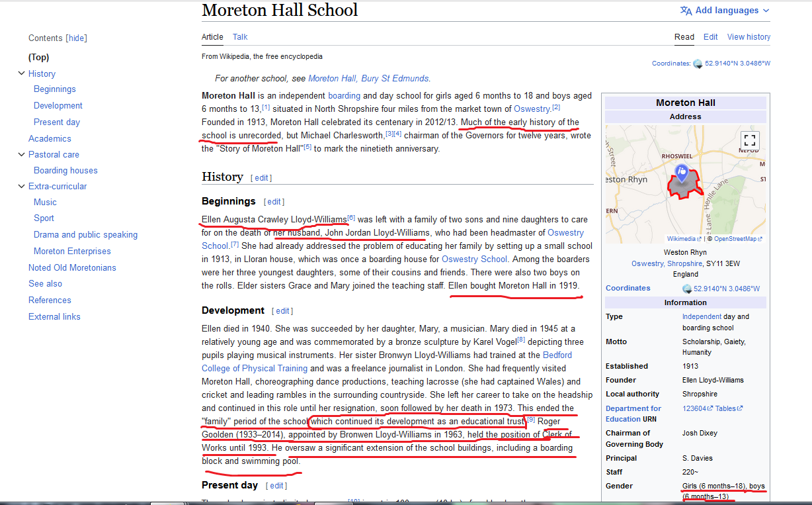The width and height of the screenshot is (812, 505).
Task: Go to Noted Old Moretonians section
Action: coord(72,268)
